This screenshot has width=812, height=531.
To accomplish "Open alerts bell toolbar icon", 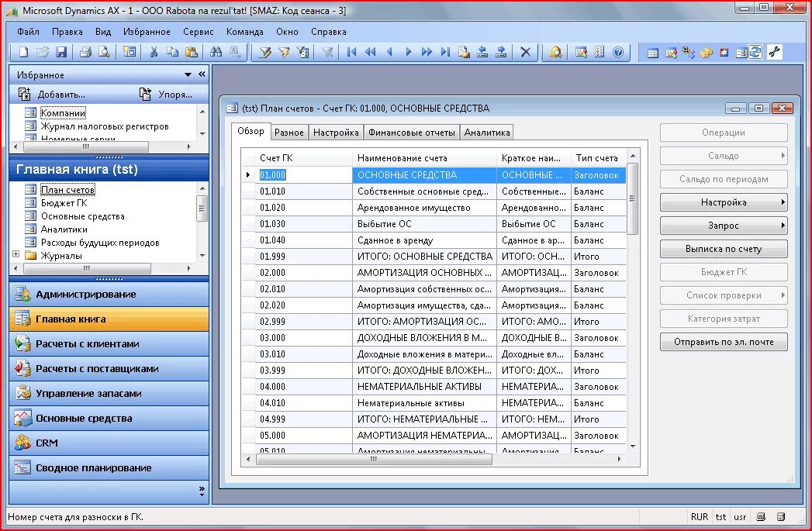I will tap(555, 52).
